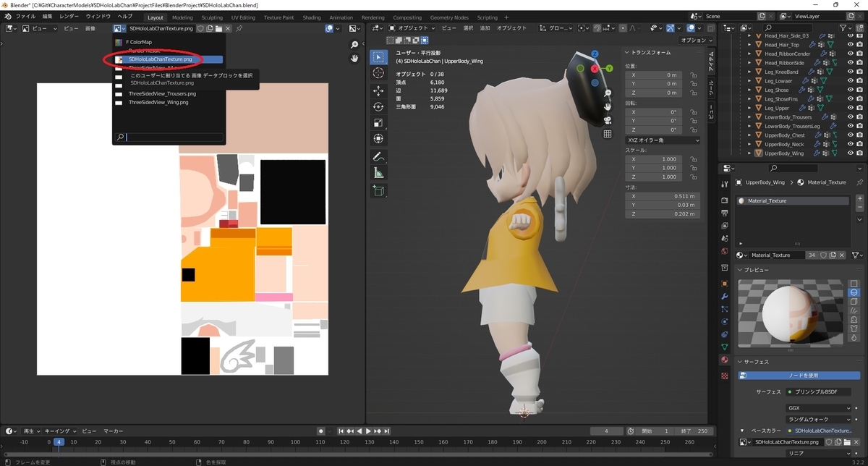Activate the Transform tool
This screenshot has width=868, height=466.
click(378, 138)
